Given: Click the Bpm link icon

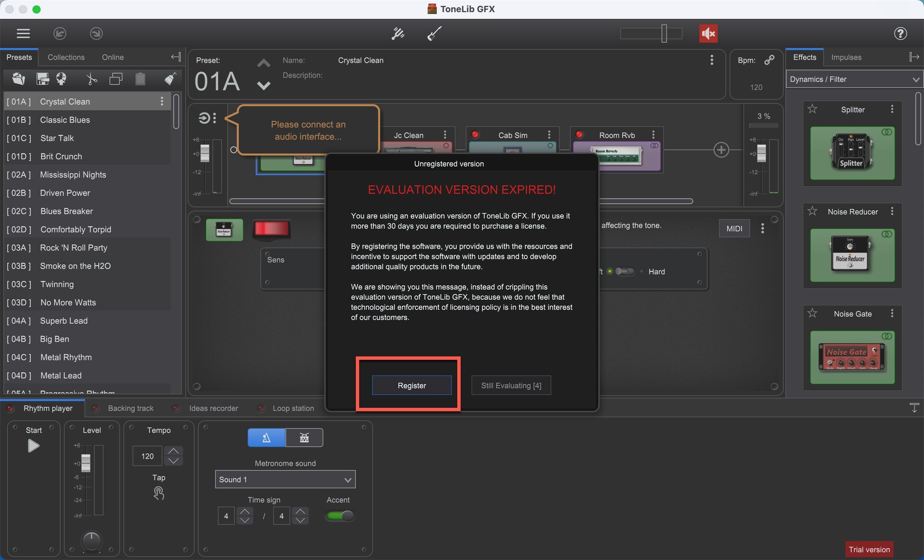Looking at the screenshot, I should click(770, 60).
